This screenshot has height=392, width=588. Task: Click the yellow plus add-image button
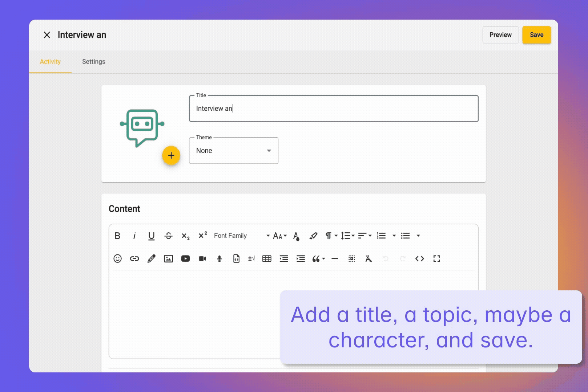(x=171, y=155)
